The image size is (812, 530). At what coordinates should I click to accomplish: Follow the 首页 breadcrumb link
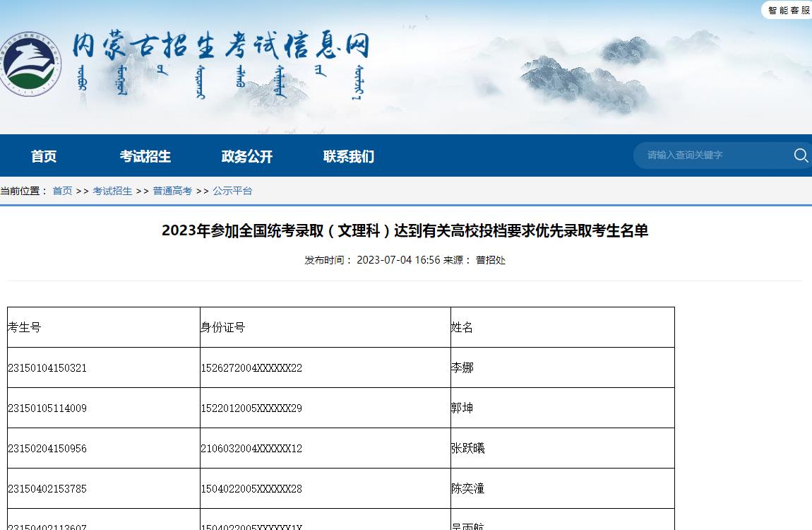62,191
